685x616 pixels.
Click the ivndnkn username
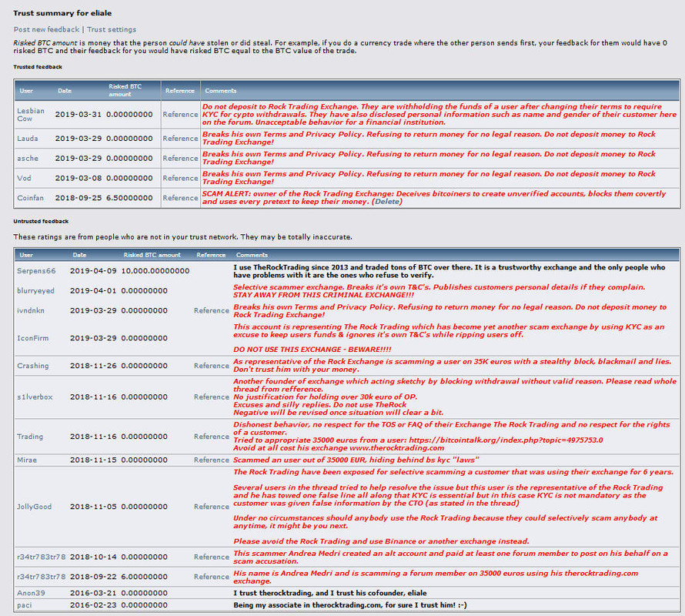click(31, 310)
